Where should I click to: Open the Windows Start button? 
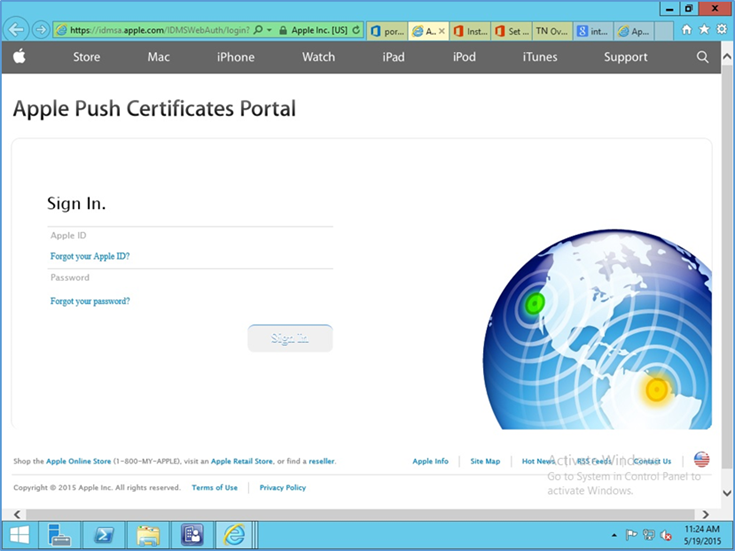(x=19, y=535)
